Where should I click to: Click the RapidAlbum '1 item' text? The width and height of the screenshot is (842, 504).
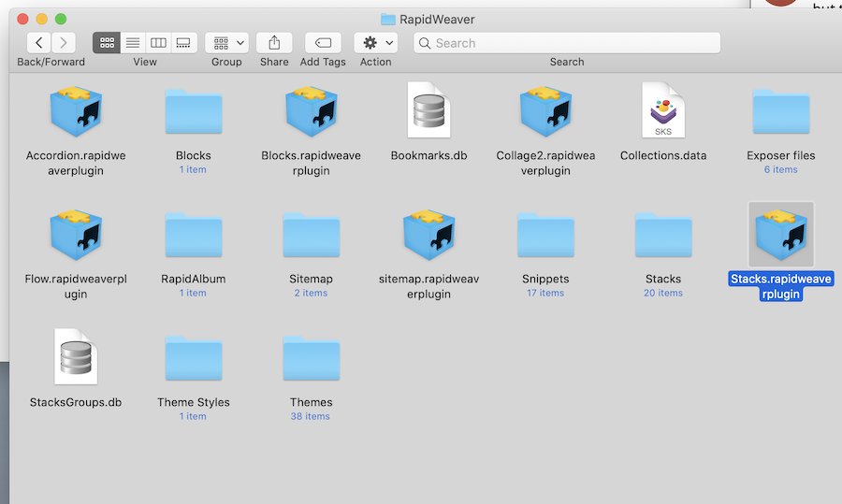click(193, 293)
